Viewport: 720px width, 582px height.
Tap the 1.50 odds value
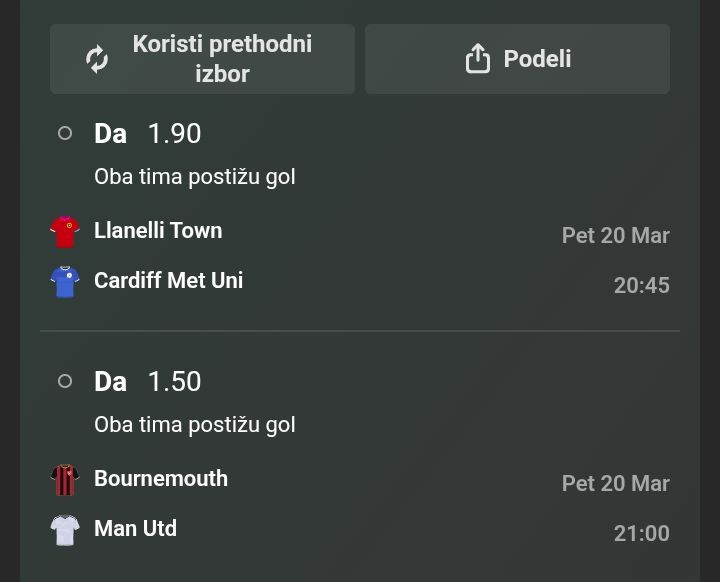(174, 381)
